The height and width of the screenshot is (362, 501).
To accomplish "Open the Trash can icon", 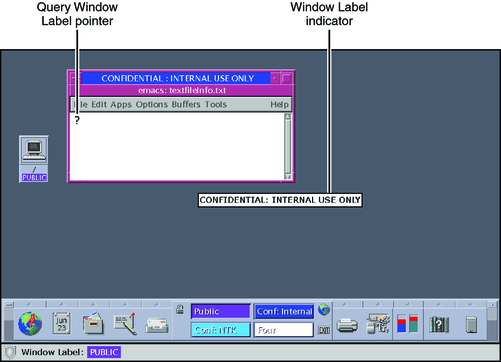I will point(471,324).
